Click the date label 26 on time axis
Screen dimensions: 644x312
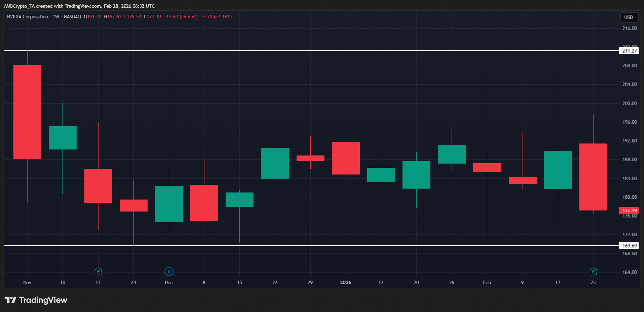[x=452, y=282]
